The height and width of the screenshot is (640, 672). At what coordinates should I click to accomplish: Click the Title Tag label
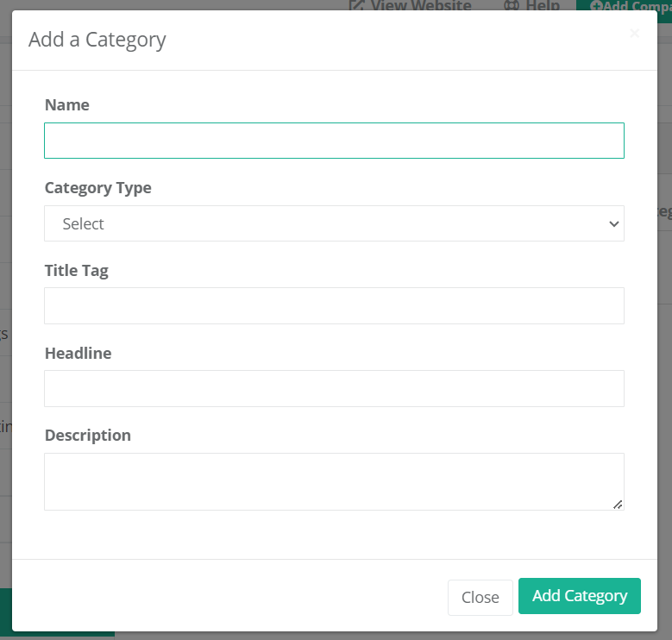(x=77, y=270)
